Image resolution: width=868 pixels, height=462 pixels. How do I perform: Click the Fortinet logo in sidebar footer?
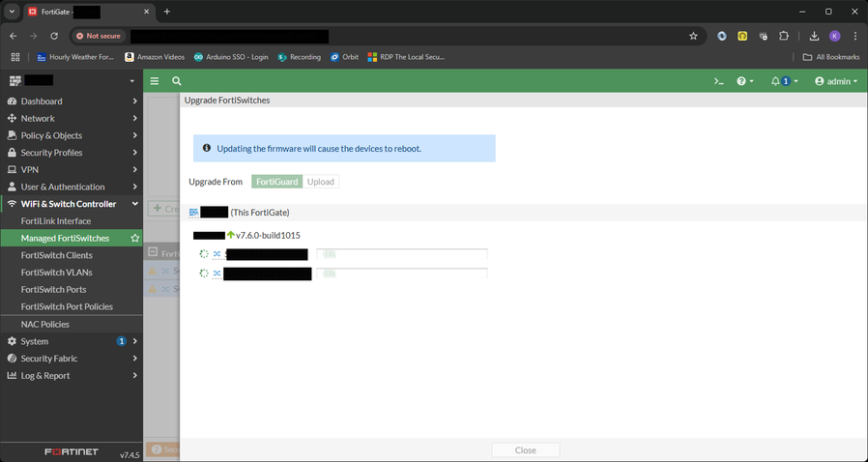[72, 452]
